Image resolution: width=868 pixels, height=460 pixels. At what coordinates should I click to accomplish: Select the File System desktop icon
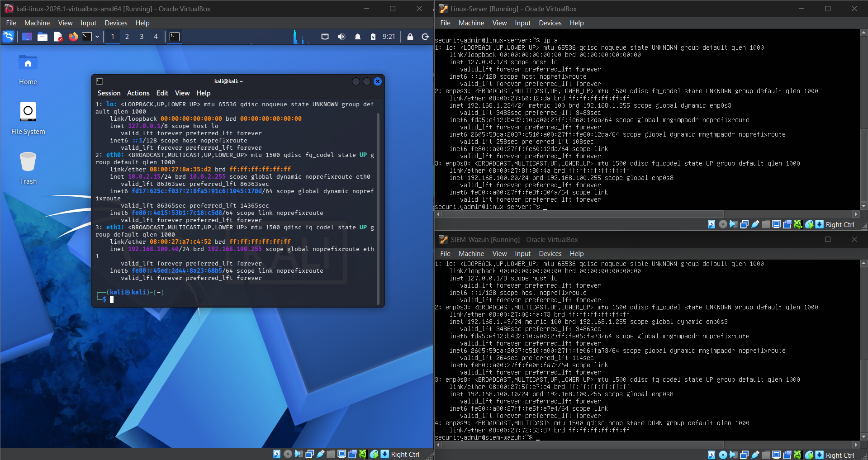(28, 119)
